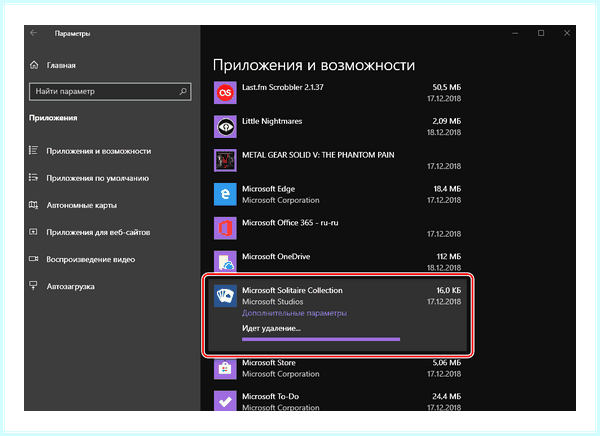This screenshot has height=436, width=600.
Task: Click the Приложения по умолчанию sidebar icon
Action: pyautogui.click(x=34, y=178)
